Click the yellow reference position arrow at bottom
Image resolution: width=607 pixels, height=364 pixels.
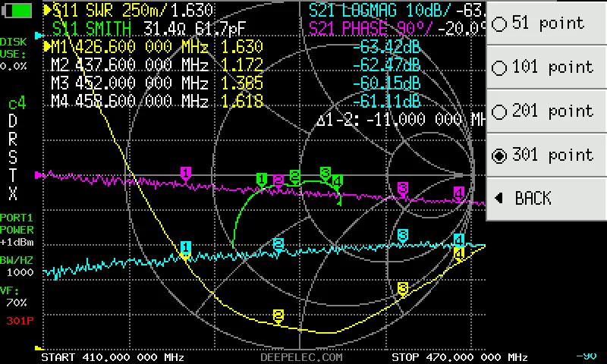[39, 349]
